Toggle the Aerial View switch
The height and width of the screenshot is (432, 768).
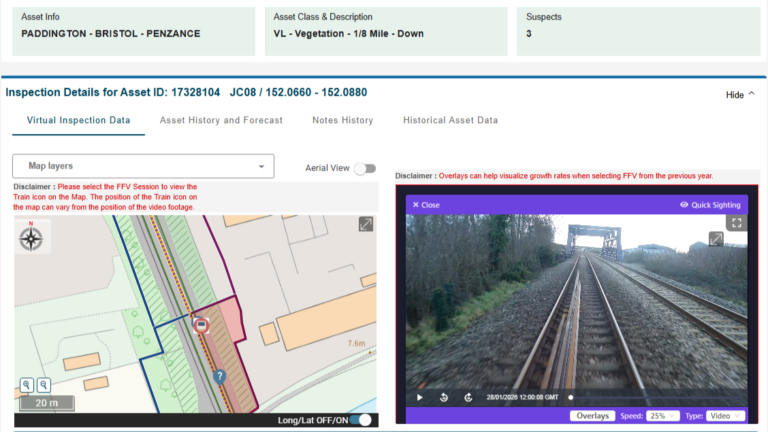(x=365, y=168)
